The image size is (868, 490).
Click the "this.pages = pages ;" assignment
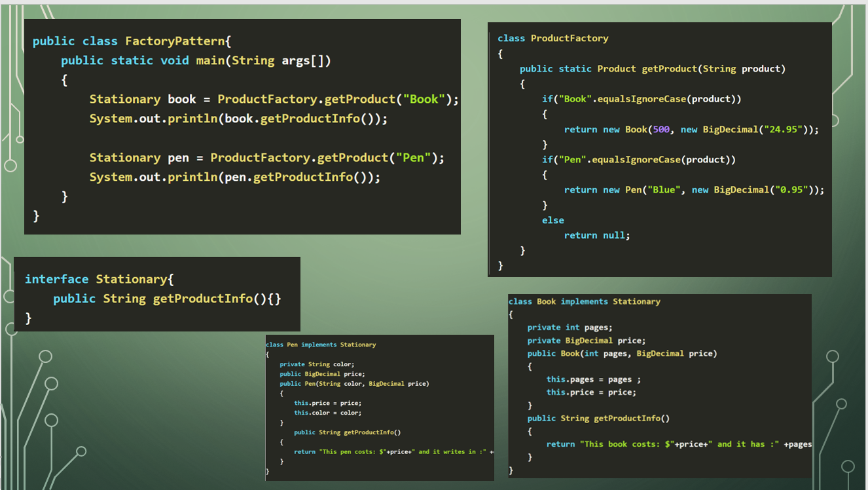[x=594, y=379]
